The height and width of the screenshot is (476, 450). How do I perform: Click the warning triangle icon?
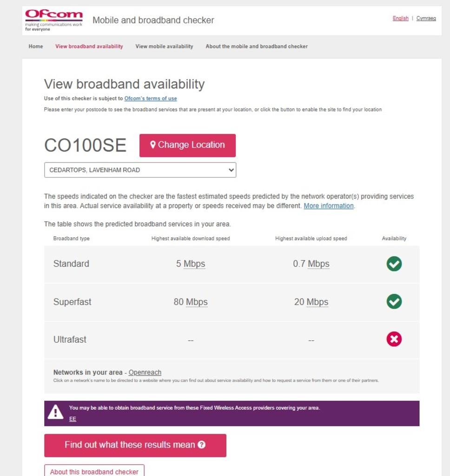point(55,412)
